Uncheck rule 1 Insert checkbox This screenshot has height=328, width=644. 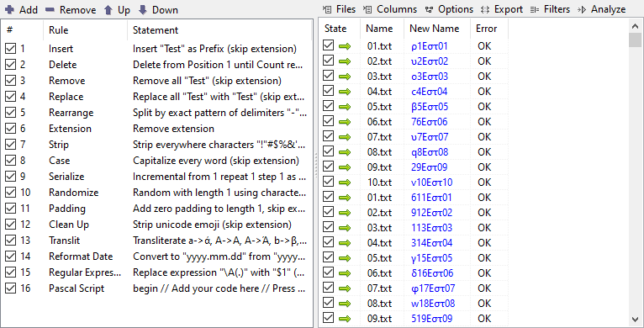pyautogui.click(x=10, y=49)
